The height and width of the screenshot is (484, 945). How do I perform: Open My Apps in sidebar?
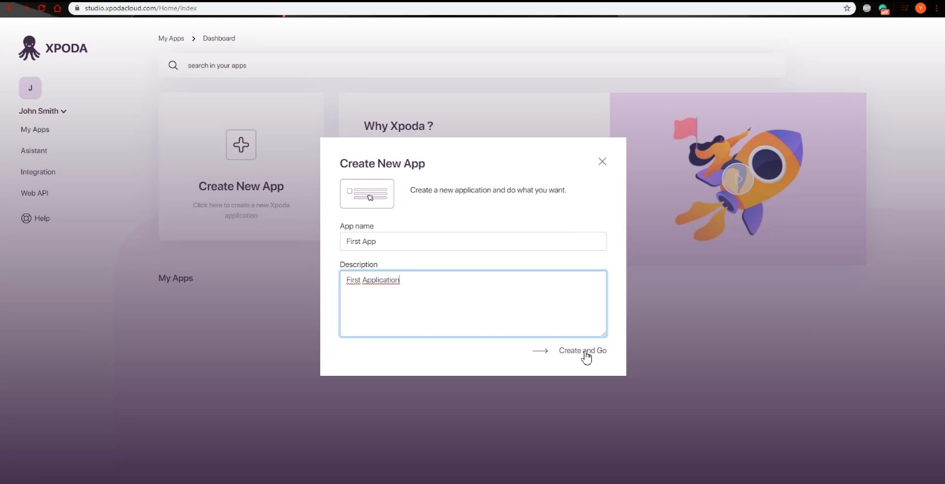(35, 130)
